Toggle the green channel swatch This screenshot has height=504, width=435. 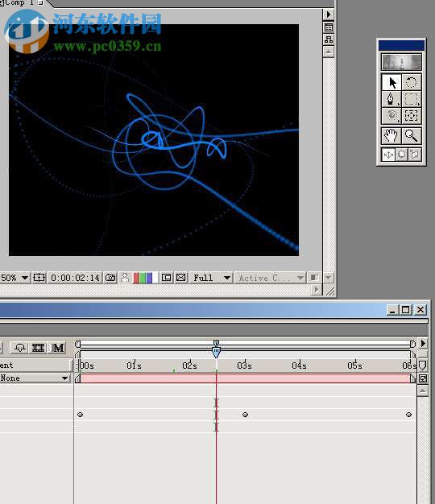pyautogui.click(x=143, y=278)
